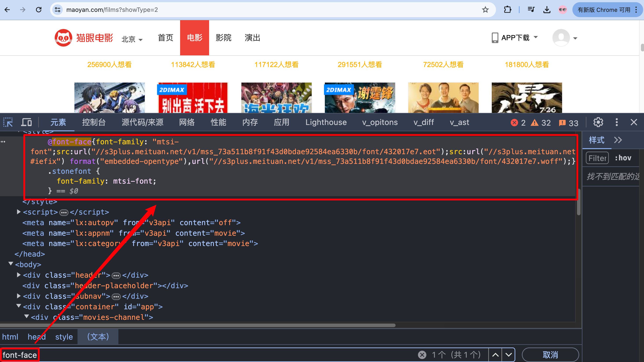
Task: Open Chrome downloads
Action: (x=547, y=10)
